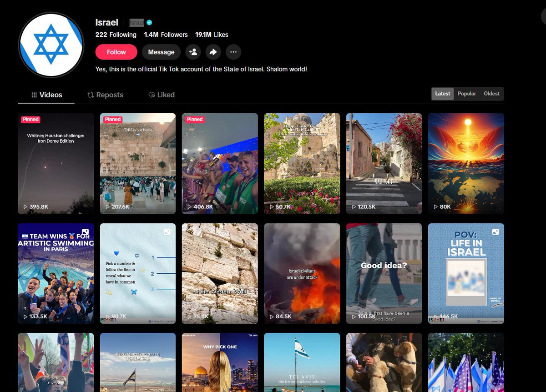Screen dimensions: 546x392
Task: Open Home is where the heart is video
Action: coord(138,362)
